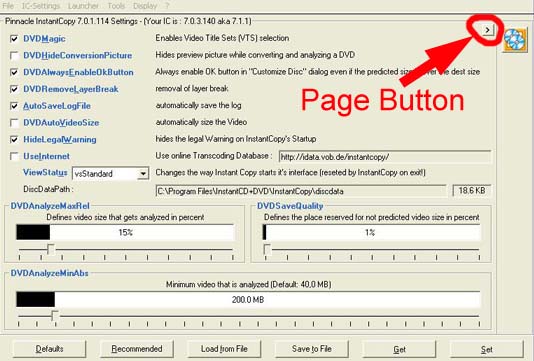Viewport: 534px width, 361px height.
Task: Uncheck the DVDMagic checkbox
Action: click(x=14, y=39)
